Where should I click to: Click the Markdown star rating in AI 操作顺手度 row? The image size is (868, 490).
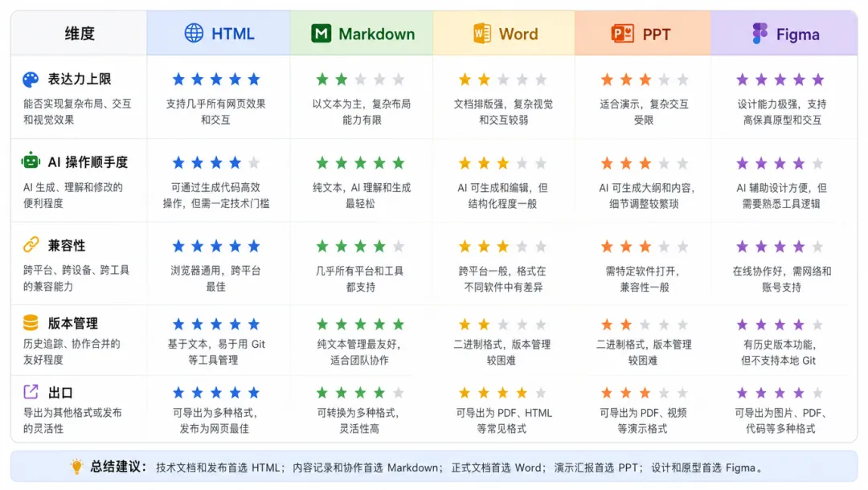pyautogui.click(x=360, y=162)
